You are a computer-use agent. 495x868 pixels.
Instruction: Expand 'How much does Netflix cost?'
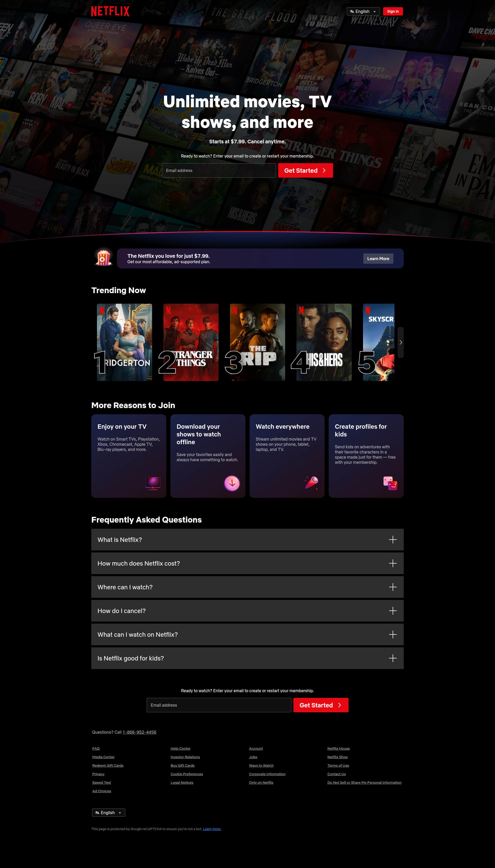click(247, 563)
